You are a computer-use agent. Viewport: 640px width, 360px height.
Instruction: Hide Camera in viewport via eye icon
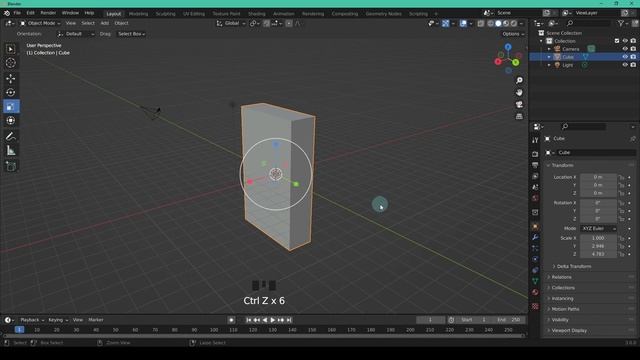pyautogui.click(x=625, y=49)
